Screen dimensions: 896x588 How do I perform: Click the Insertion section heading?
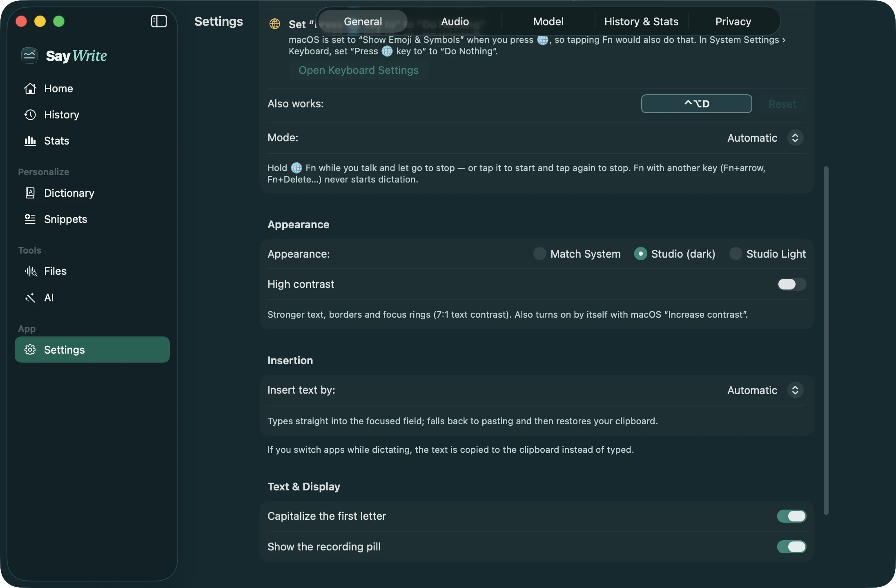(x=290, y=361)
